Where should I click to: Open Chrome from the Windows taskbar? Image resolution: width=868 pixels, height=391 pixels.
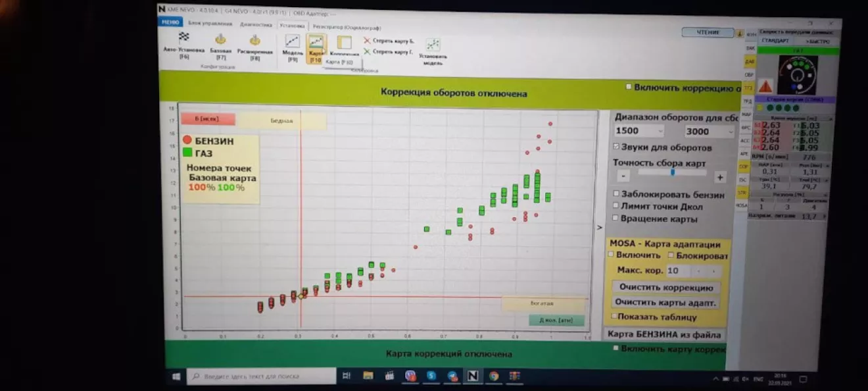coord(493,376)
